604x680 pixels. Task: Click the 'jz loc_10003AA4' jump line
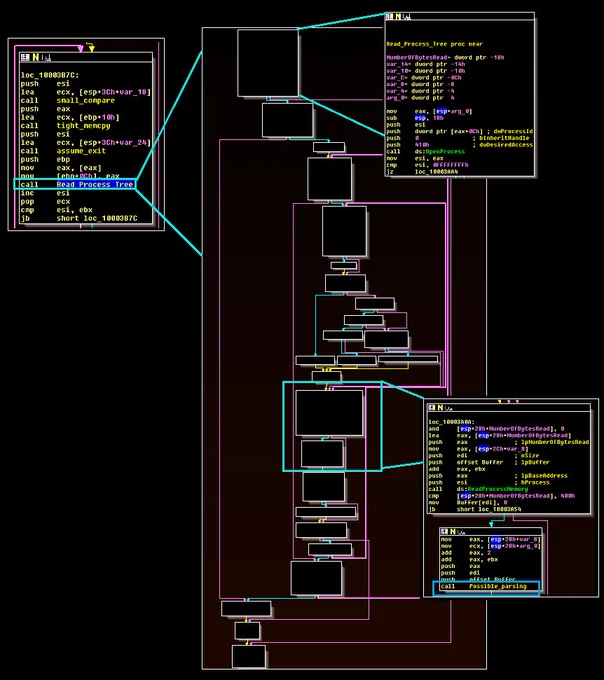click(x=422, y=172)
